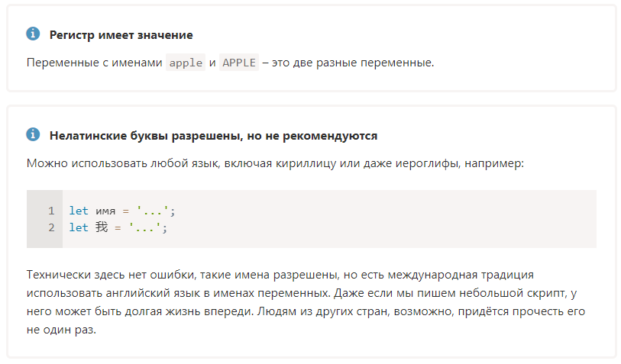Click the Cyrillic variable name 'имя'

coord(105,211)
